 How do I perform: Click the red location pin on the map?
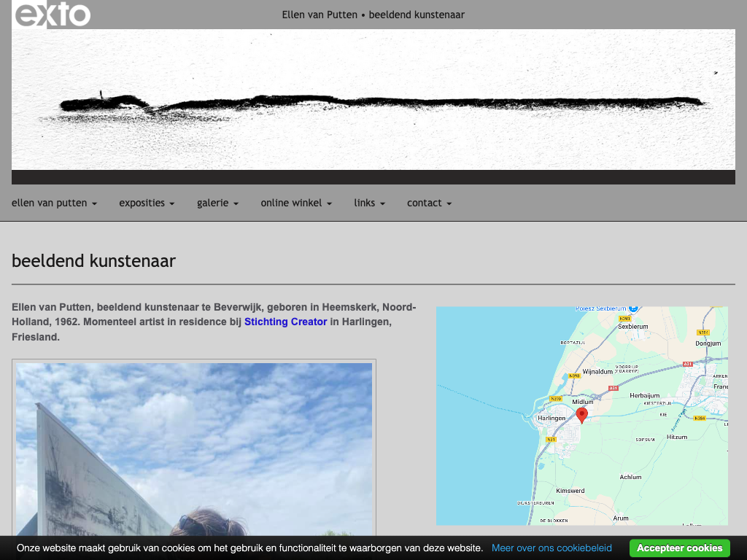coord(581,415)
